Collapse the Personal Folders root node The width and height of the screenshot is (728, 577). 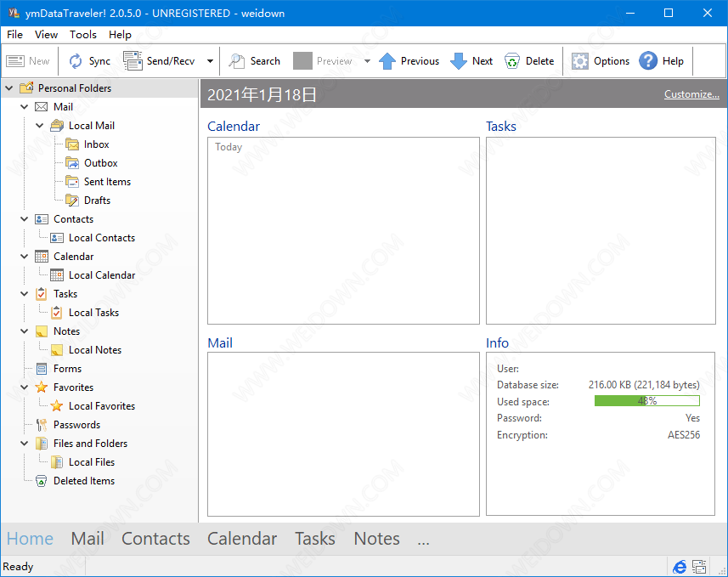(x=9, y=88)
